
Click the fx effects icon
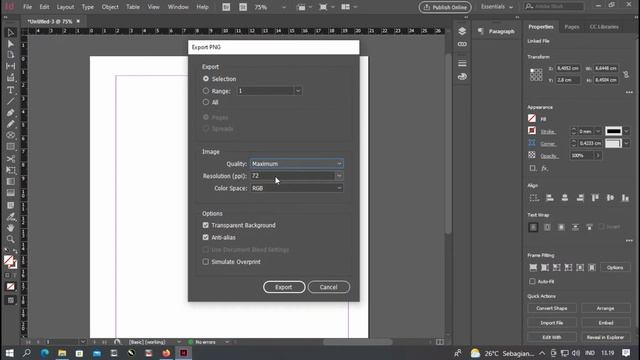[544, 168]
